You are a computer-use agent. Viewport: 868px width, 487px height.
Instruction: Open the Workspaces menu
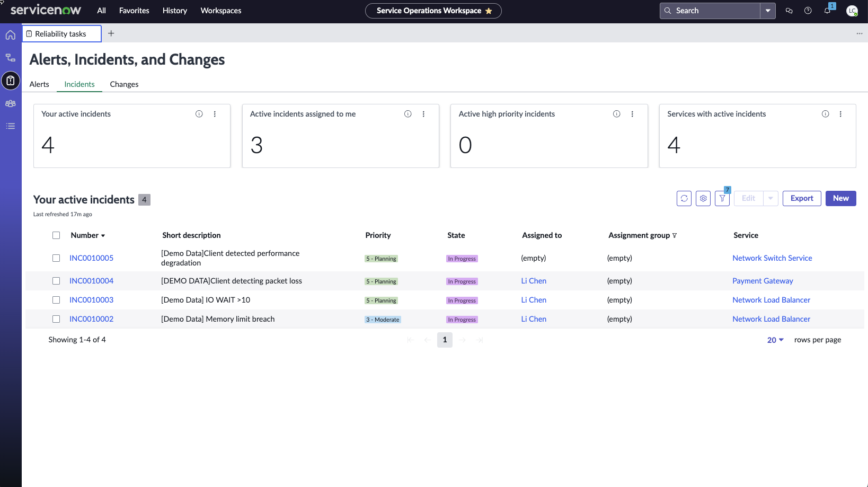tap(221, 11)
